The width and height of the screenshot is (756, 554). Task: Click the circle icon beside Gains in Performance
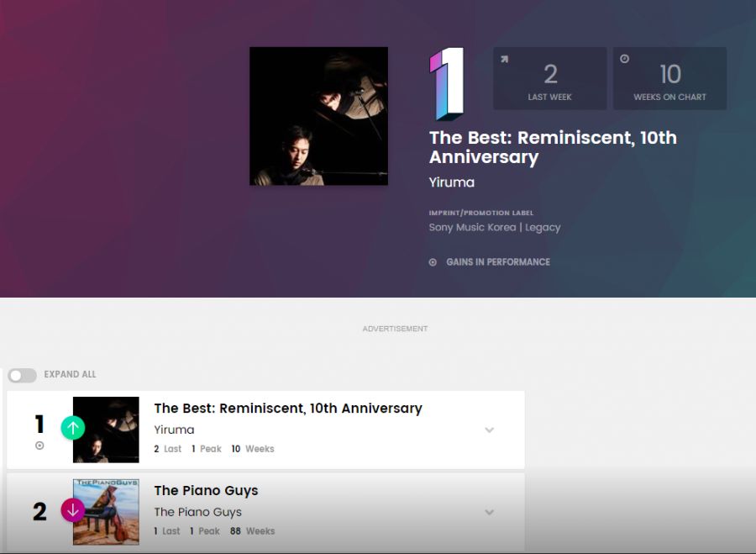tap(433, 262)
